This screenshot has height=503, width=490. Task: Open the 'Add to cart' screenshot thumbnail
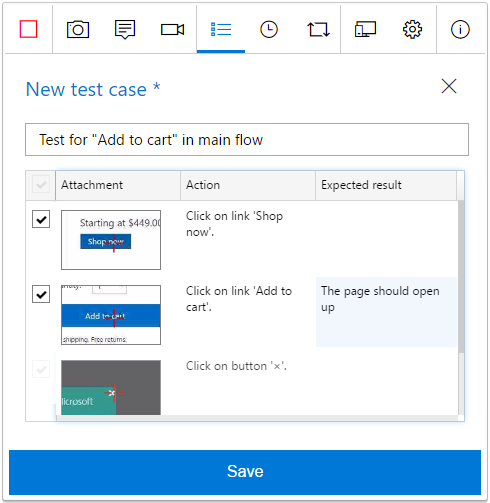(111, 315)
